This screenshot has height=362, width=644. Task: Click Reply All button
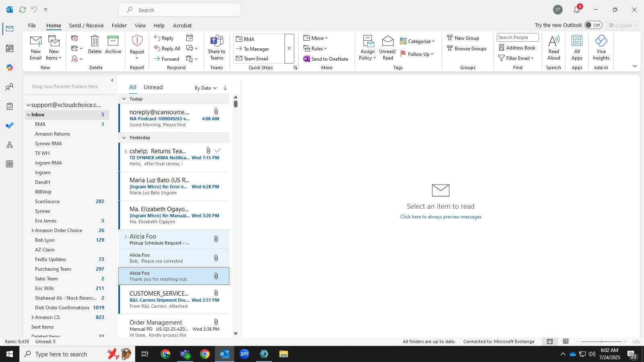tap(167, 49)
